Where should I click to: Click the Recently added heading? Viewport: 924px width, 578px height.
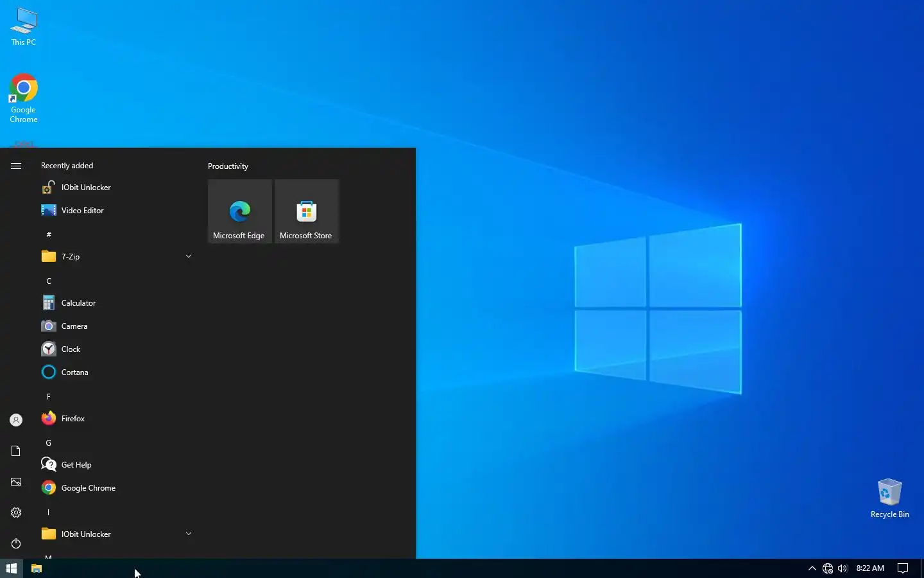(67, 166)
